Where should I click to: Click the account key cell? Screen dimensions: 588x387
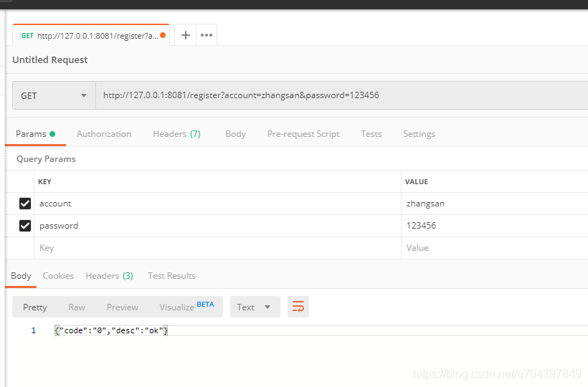tap(217, 204)
